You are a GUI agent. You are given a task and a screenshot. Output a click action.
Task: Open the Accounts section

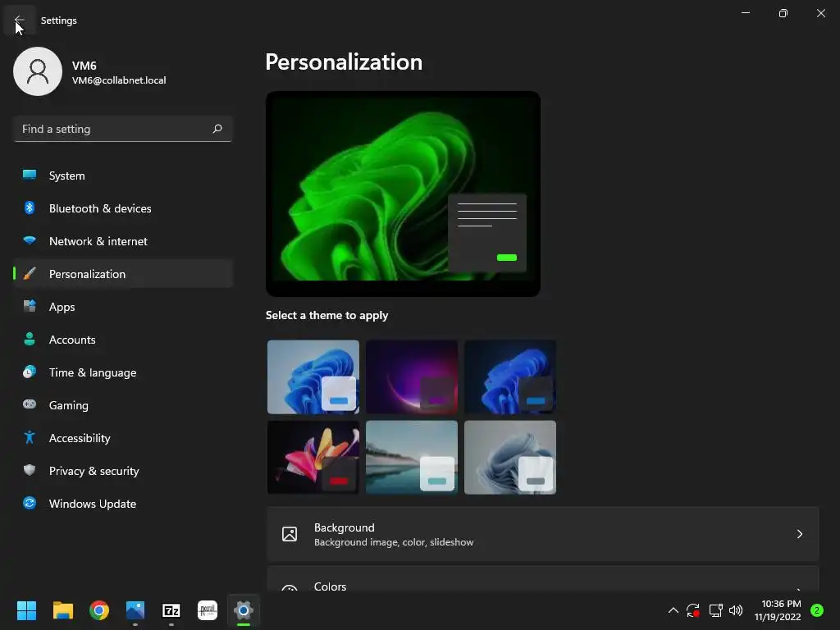pyautogui.click(x=123, y=340)
